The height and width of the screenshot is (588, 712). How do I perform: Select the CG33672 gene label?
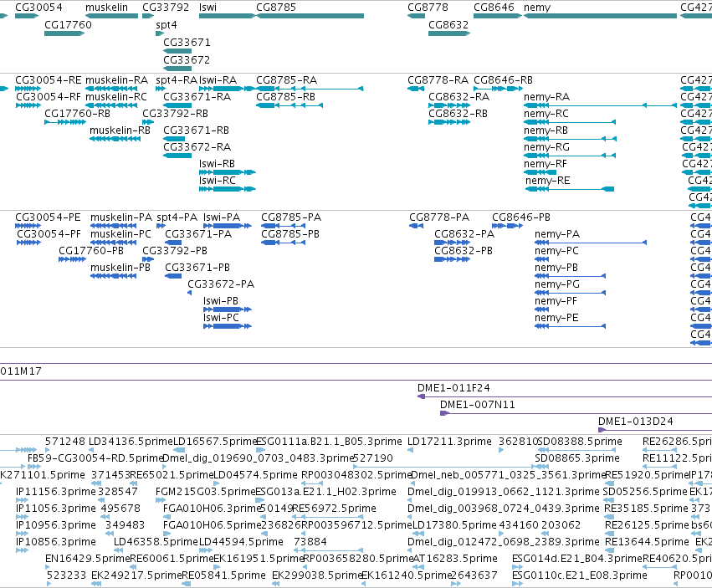[x=187, y=60]
